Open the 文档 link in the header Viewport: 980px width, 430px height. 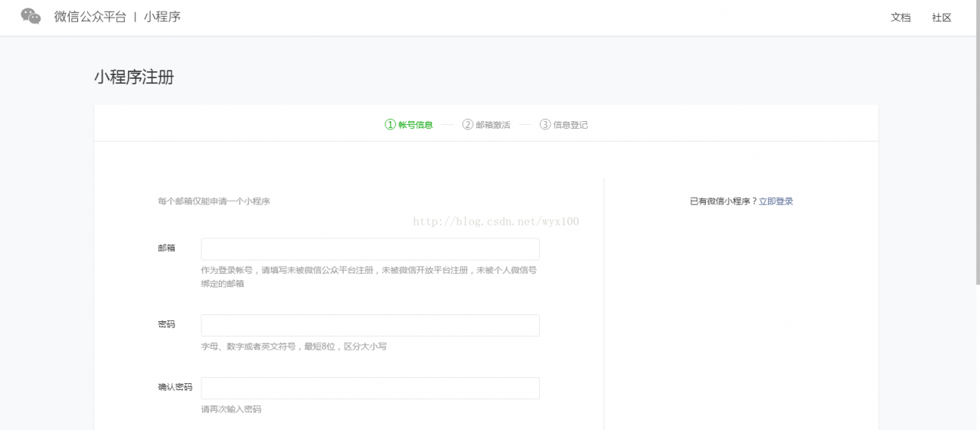coord(900,18)
